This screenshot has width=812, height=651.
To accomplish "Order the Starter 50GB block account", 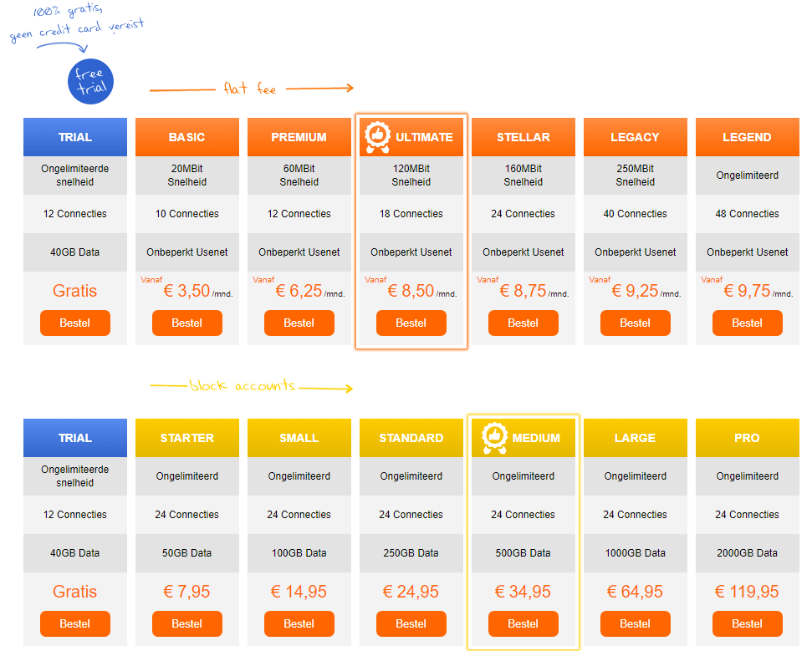I will pyautogui.click(x=186, y=623).
